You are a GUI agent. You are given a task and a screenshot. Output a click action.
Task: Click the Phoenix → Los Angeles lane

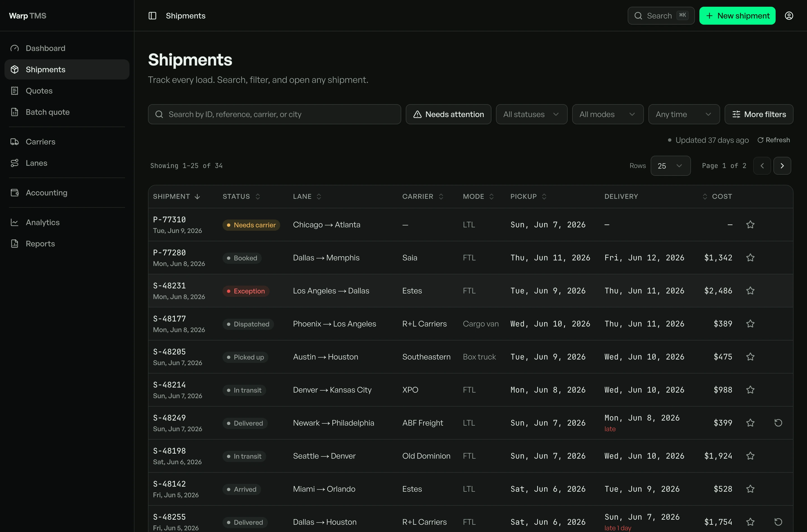point(334,324)
